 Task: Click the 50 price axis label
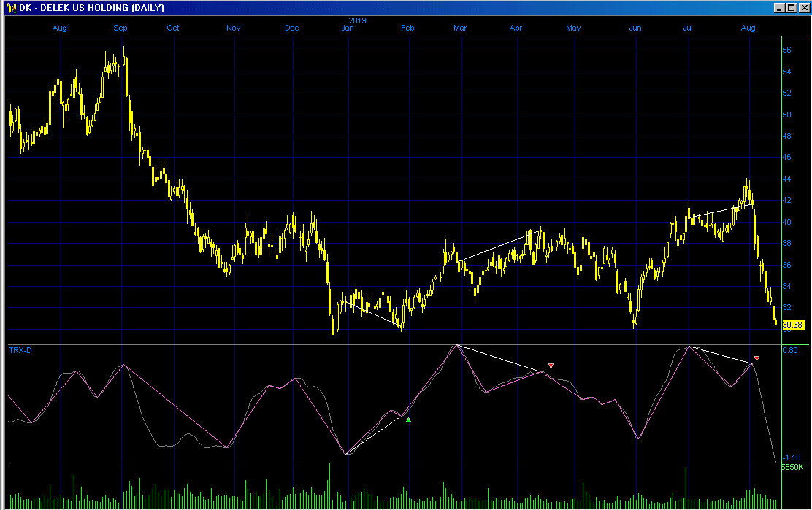pos(786,115)
